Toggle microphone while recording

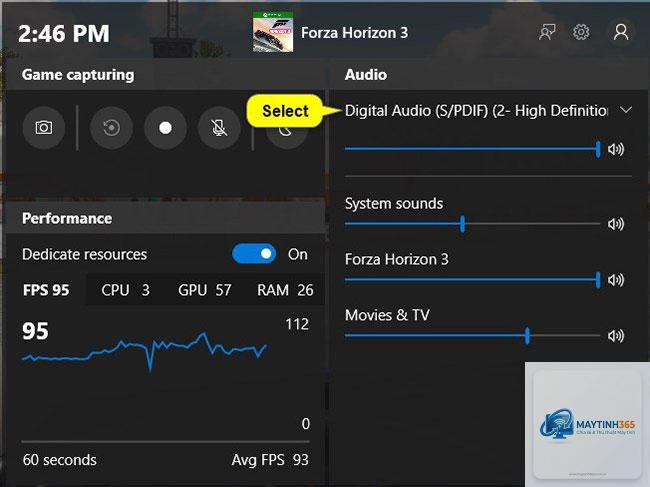(219, 128)
